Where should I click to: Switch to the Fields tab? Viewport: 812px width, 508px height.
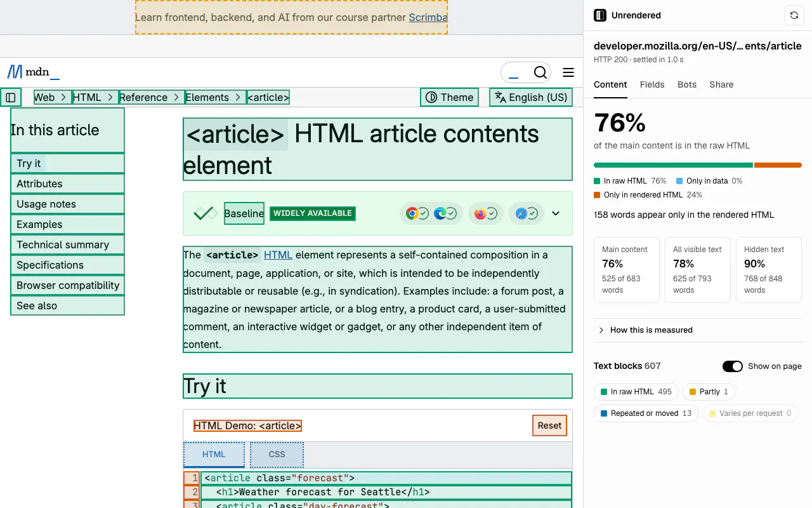click(652, 84)
